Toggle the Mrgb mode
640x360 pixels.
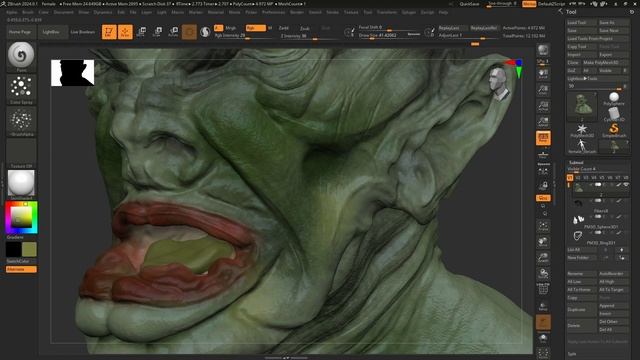point(231,28)
